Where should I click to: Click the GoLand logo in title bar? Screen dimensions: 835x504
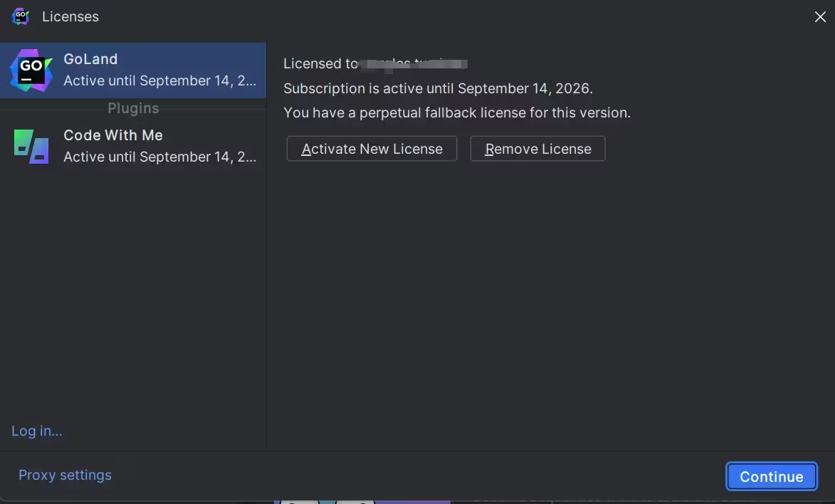point(20,16)
